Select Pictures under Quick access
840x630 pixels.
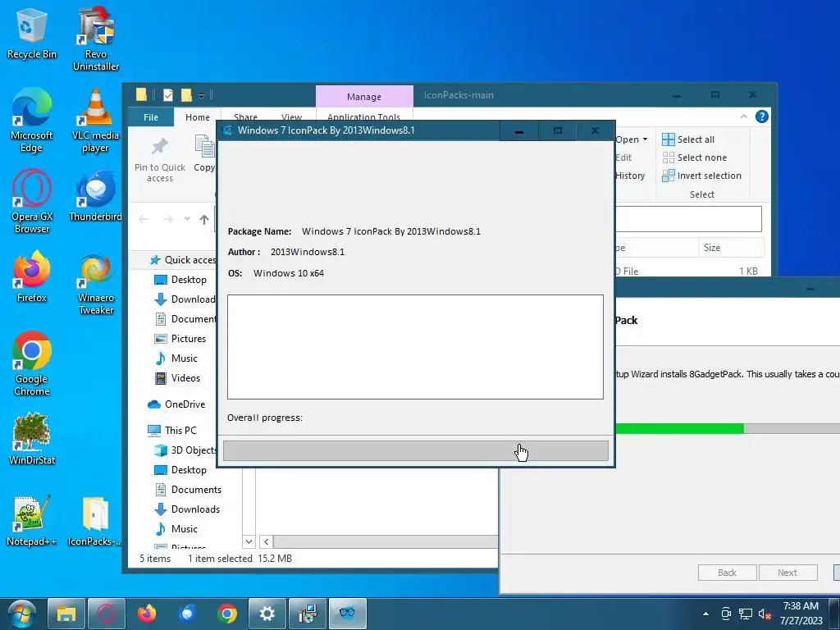(x=180, y=339)
